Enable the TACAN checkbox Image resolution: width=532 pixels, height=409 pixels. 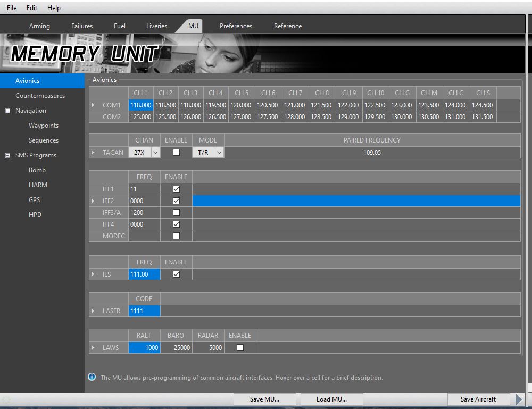(176, 153)
